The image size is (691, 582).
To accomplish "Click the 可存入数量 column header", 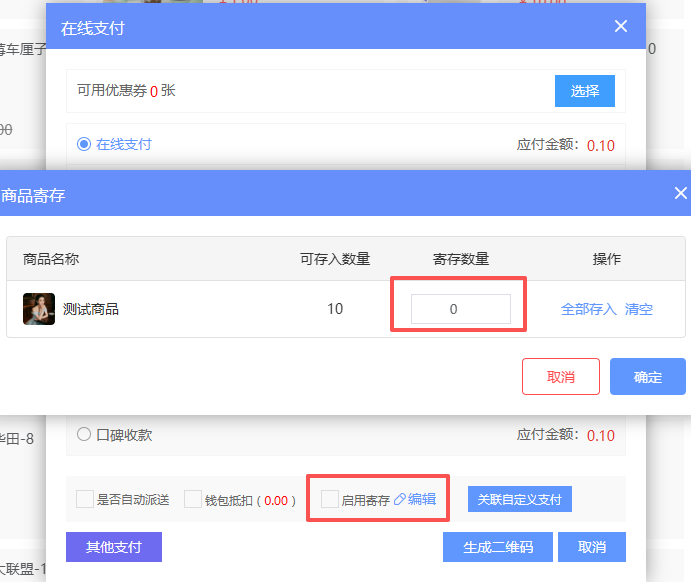I will click(x=335, y=259).
